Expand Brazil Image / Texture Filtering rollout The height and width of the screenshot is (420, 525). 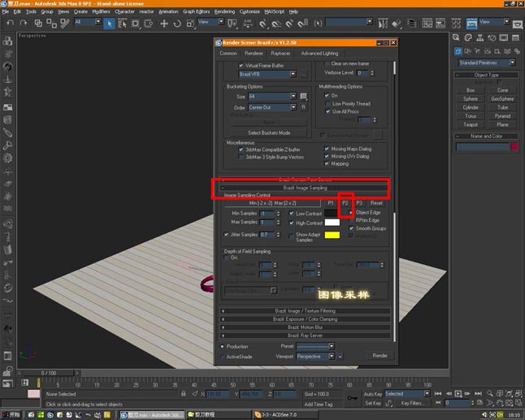pyautogui.click(x=305, y=310)
